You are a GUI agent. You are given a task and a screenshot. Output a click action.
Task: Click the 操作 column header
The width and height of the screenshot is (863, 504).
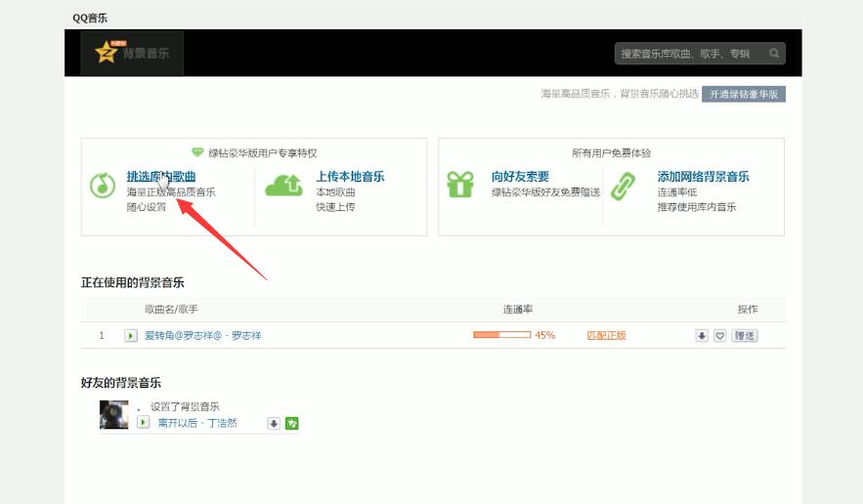[748, 310]
